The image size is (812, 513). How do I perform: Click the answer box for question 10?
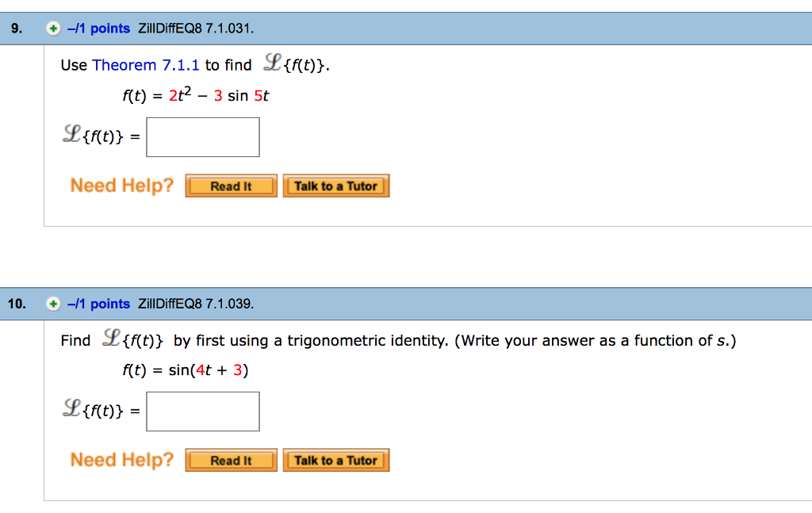(203, 411)
